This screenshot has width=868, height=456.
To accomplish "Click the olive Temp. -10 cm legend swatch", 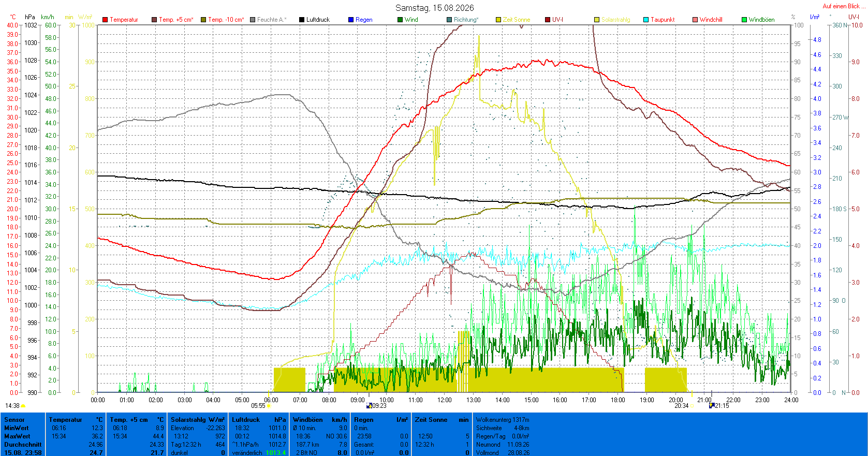I will (x=203, y=20).
